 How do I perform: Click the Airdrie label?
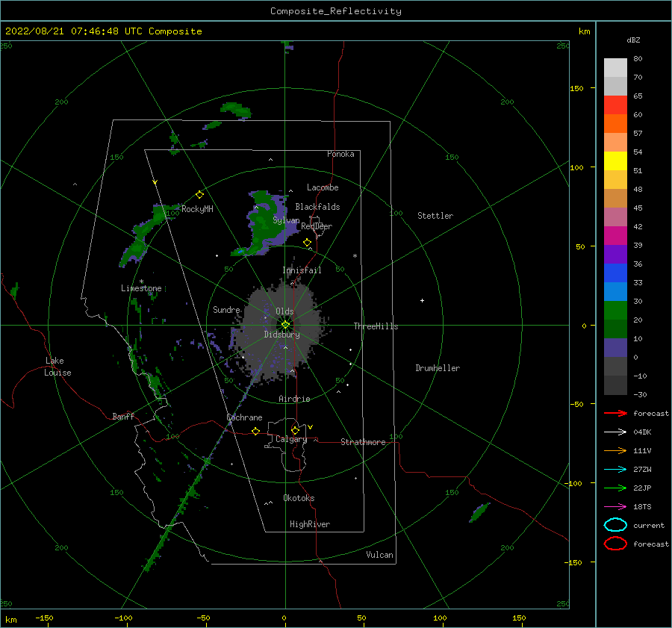coord(294,399)
